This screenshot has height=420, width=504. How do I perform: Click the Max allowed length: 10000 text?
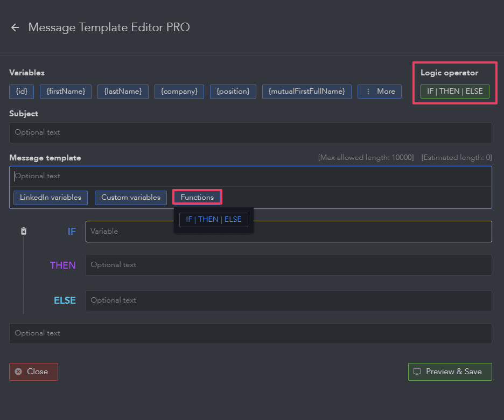coord(366,157)
